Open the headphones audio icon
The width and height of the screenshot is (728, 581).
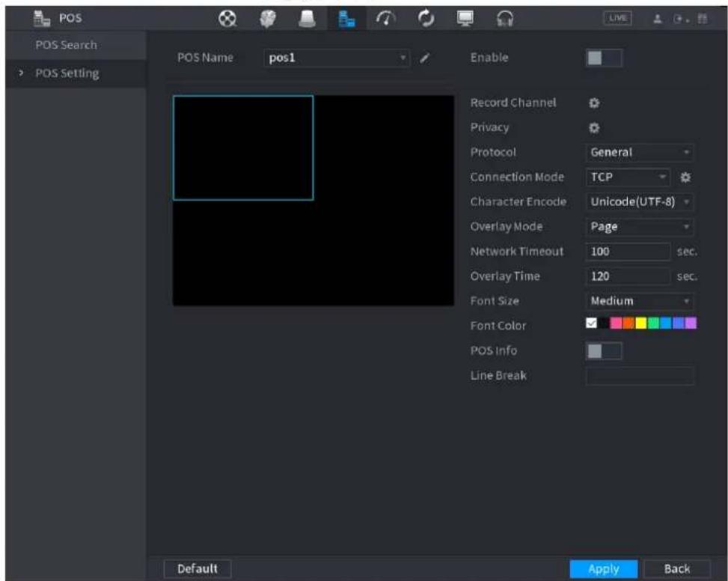coord(505,19)
